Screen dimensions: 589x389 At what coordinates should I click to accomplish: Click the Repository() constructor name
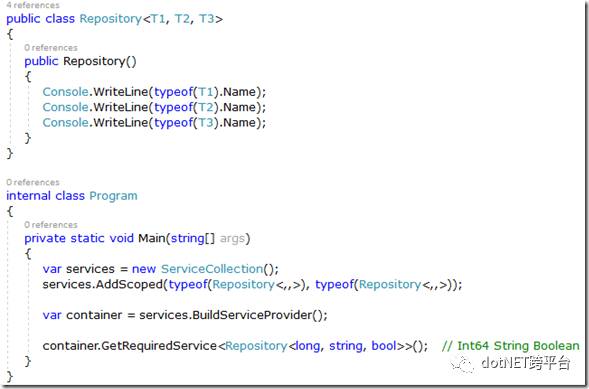click(94, 61)
